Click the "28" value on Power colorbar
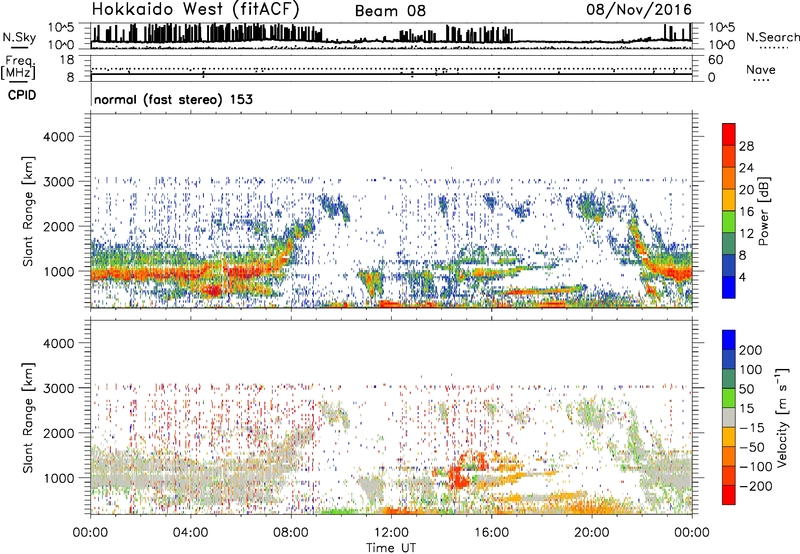 click(746, 146)
